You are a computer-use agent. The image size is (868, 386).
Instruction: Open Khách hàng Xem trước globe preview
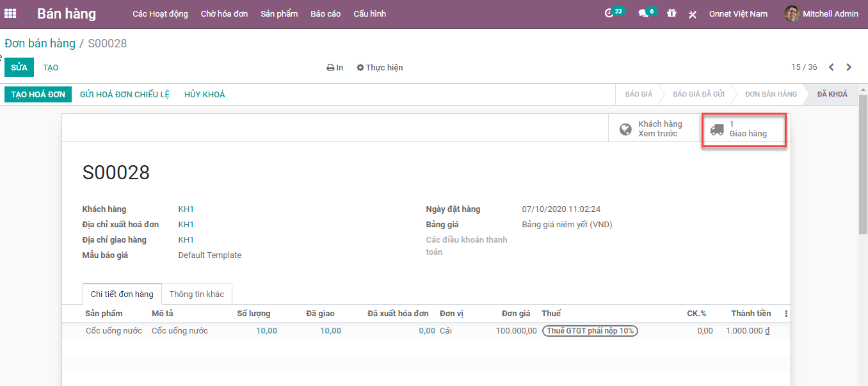pos(651,129)
